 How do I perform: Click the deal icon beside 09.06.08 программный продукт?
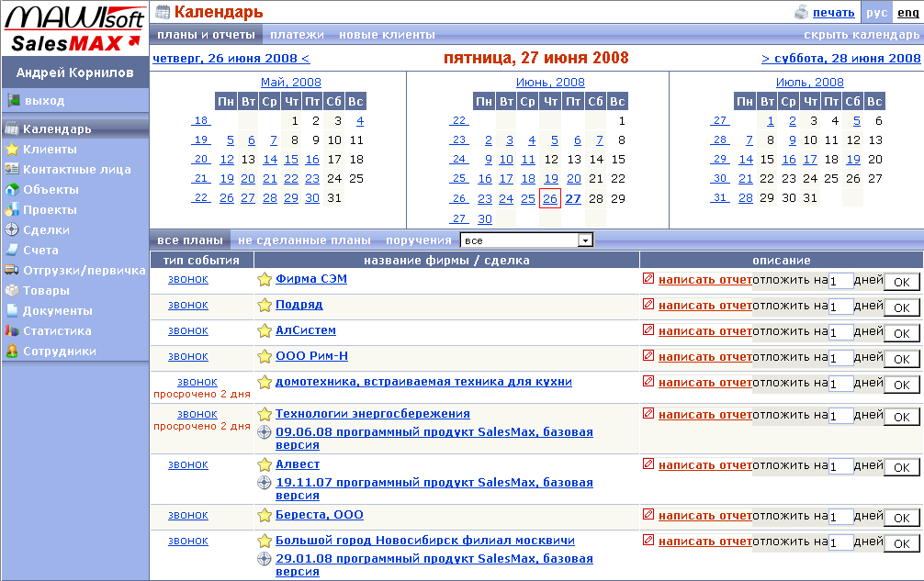click(x=265, y=432)
